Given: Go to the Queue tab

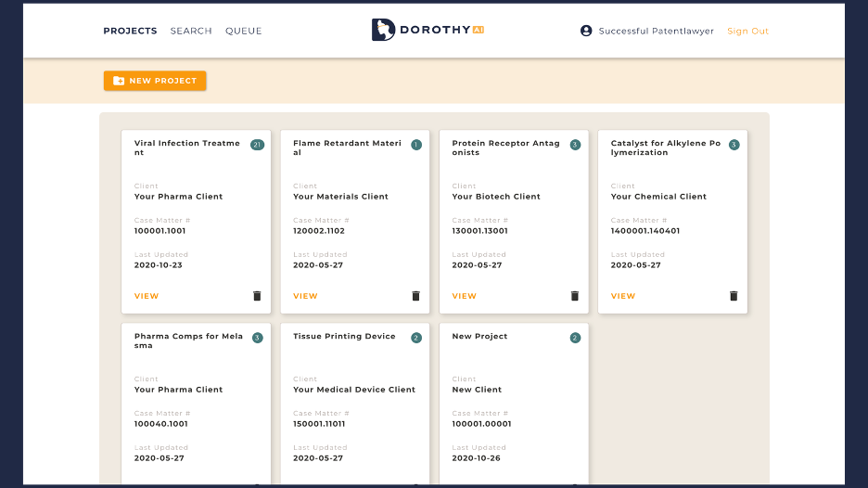Looking at the screenshot, I should pos(244,31).
